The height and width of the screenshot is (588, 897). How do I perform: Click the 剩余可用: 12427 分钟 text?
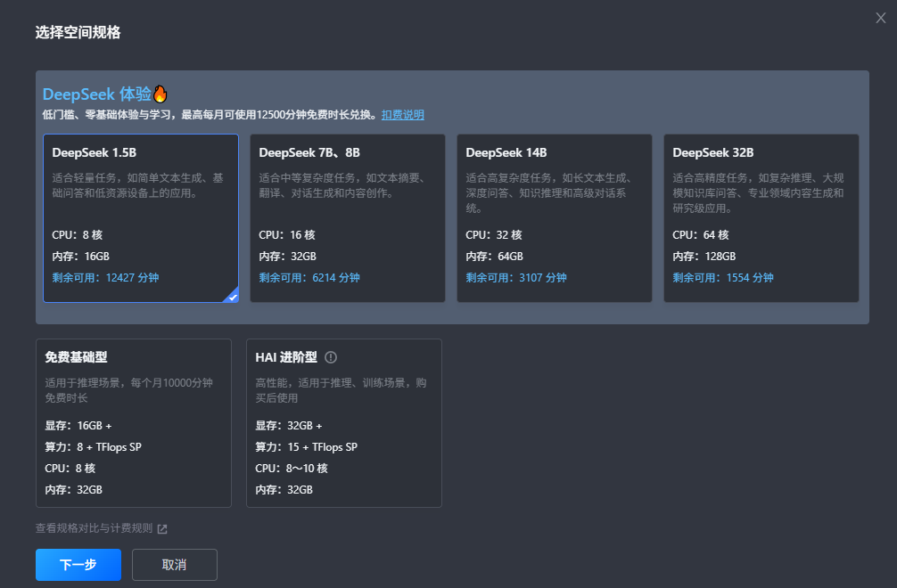coord(105,278)
